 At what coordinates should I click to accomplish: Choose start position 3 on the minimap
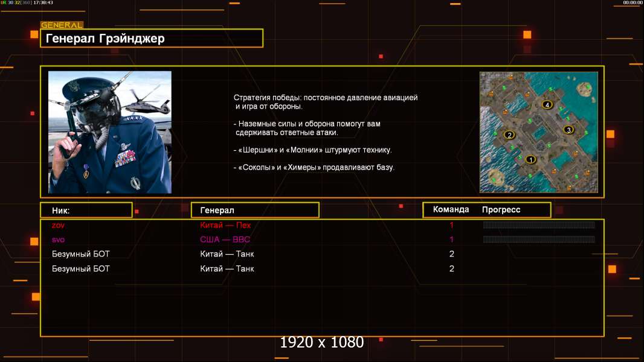coord(568,130)
